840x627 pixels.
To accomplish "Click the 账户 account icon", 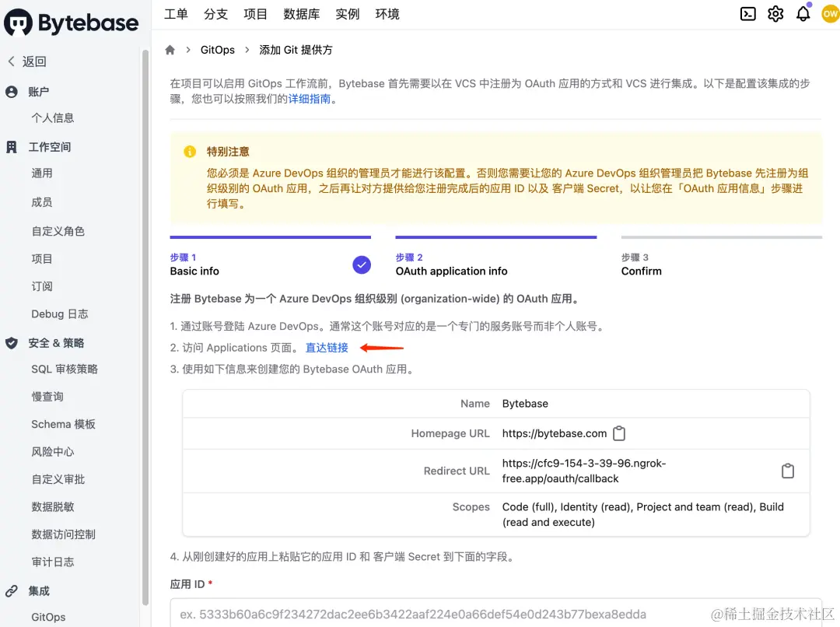I will pyautogui.click(x=11, y=92).
